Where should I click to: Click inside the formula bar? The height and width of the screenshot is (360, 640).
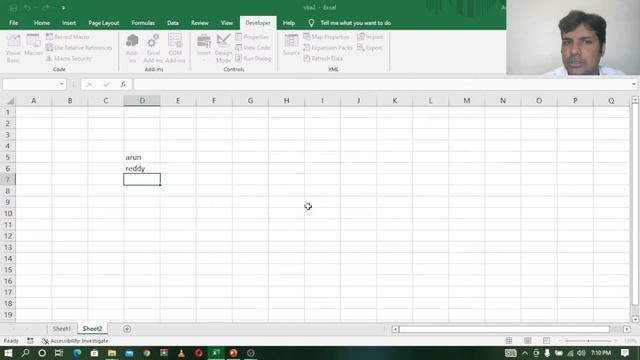click(382, 84)
